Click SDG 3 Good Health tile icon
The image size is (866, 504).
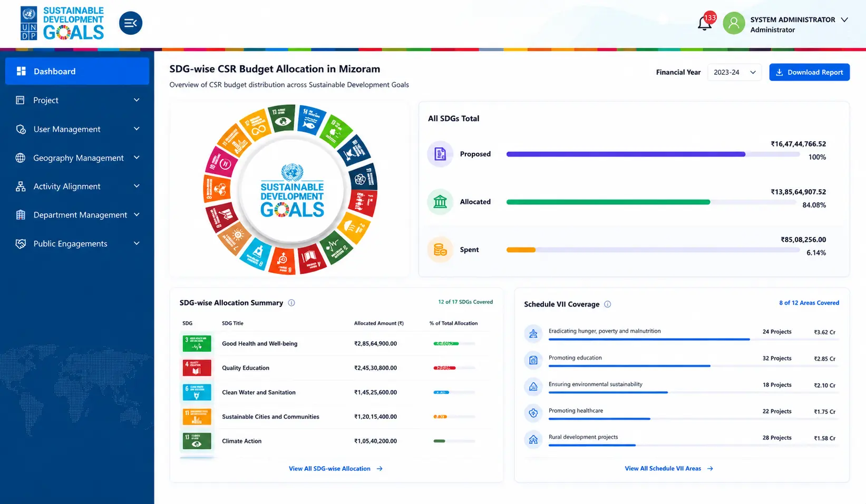pos(197,343)
